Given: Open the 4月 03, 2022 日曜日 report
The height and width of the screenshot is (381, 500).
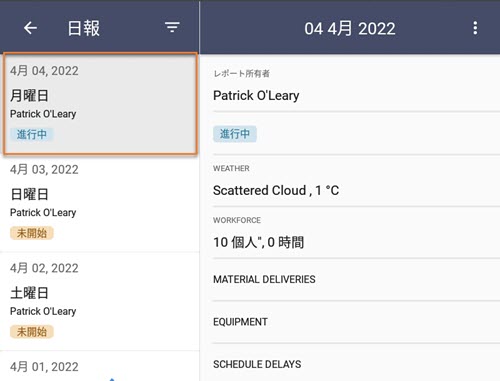Looking at the screenshot, I should pos(100,203).
